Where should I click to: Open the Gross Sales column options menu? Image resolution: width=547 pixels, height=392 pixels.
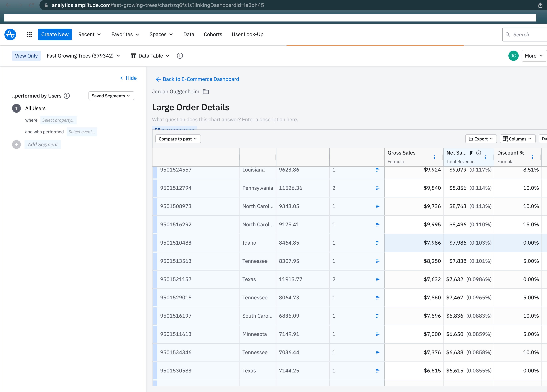[434, 157]
